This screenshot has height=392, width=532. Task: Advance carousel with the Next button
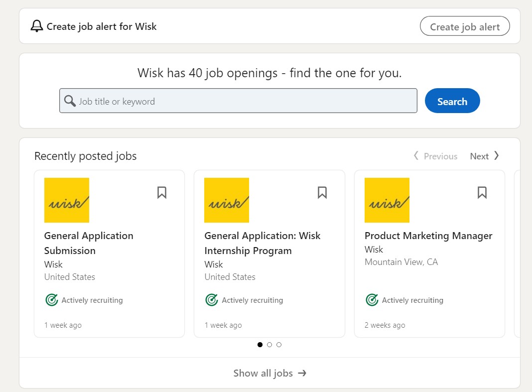(485, 156)
